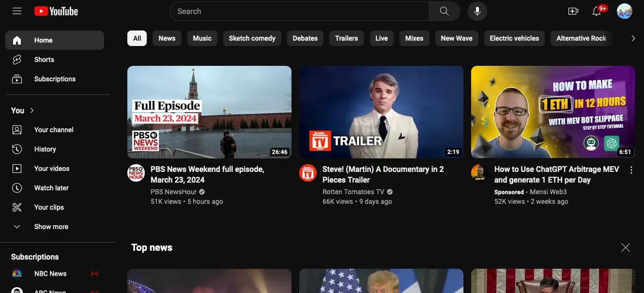Select the Live filter chip
The image size is (644, 293).
(x=382, y=38)
